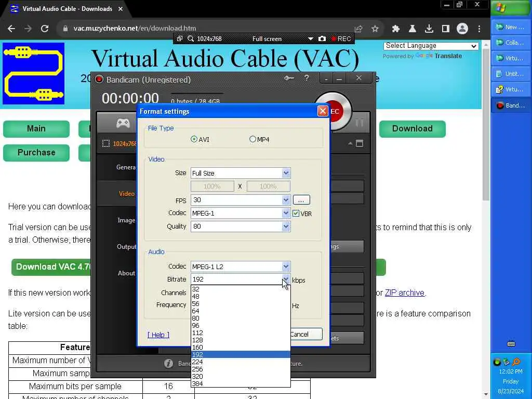
Task: Click Bandicam game recording mode gamepad icon
Action: point(123,123)
